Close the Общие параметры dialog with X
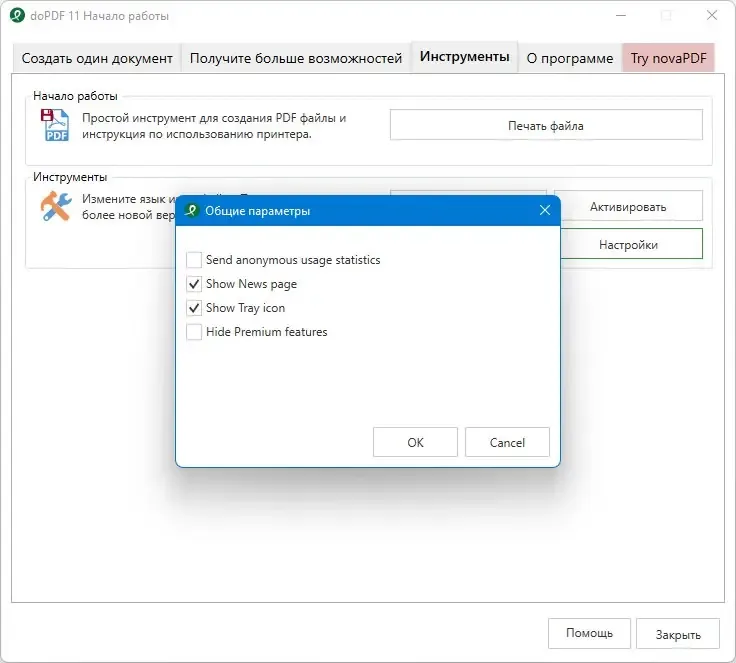Screen dimensions: 736x663 point(544,210)
